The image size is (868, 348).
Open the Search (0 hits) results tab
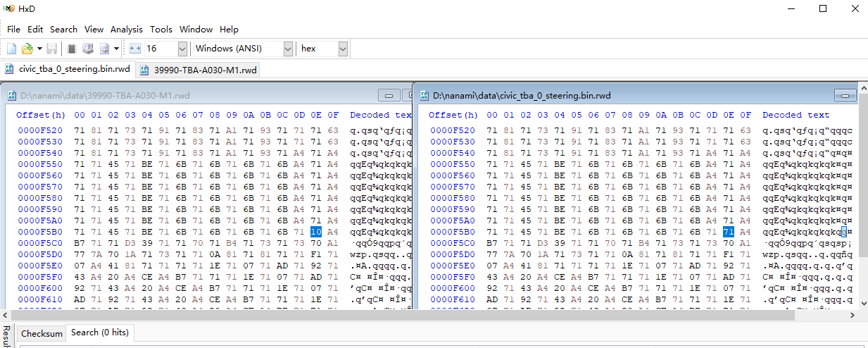tap(99, 333)
